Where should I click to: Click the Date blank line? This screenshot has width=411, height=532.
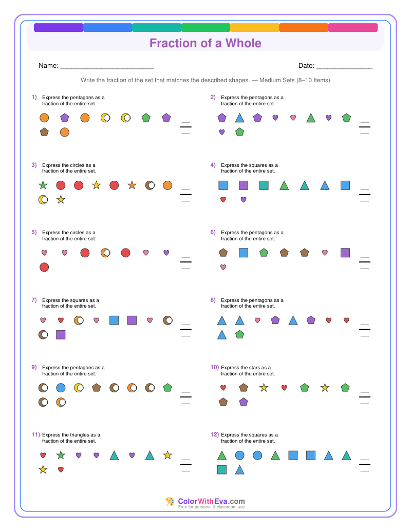pyautogui.click(x=344, y=67)
